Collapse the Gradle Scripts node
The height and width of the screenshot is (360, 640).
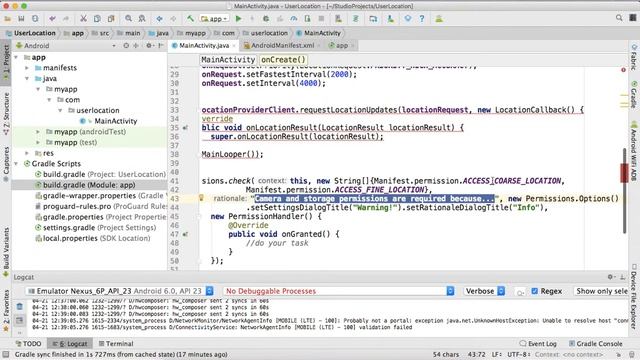pyautogui.click(x=16, y=164)
